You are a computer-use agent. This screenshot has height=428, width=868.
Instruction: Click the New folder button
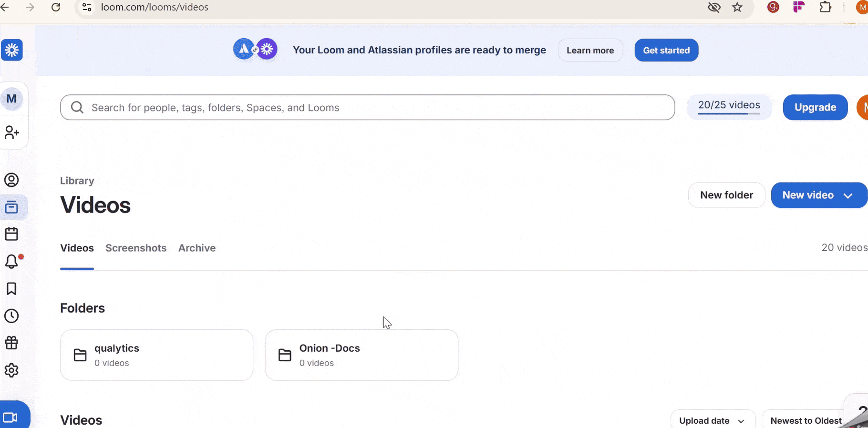coord(726,195)
